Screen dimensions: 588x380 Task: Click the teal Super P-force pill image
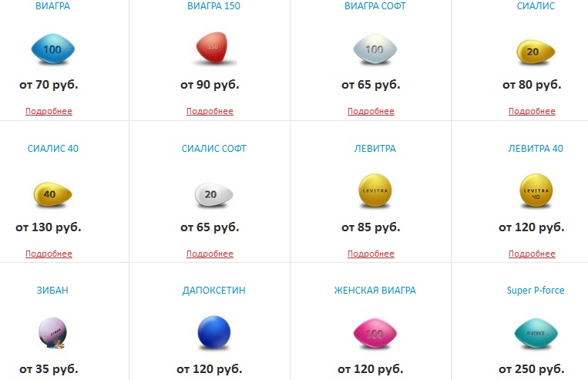coord(536,333)
